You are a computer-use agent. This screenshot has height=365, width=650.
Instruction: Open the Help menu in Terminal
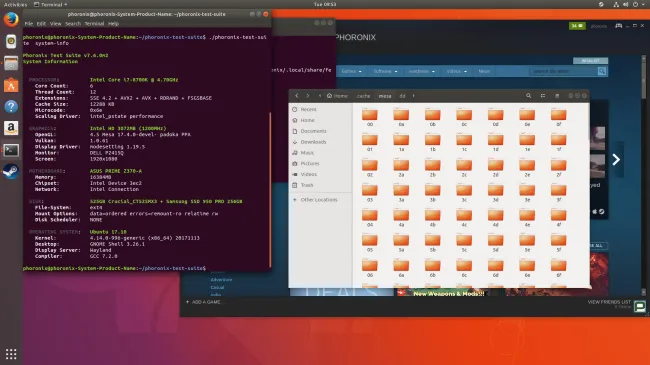point(114,24)
